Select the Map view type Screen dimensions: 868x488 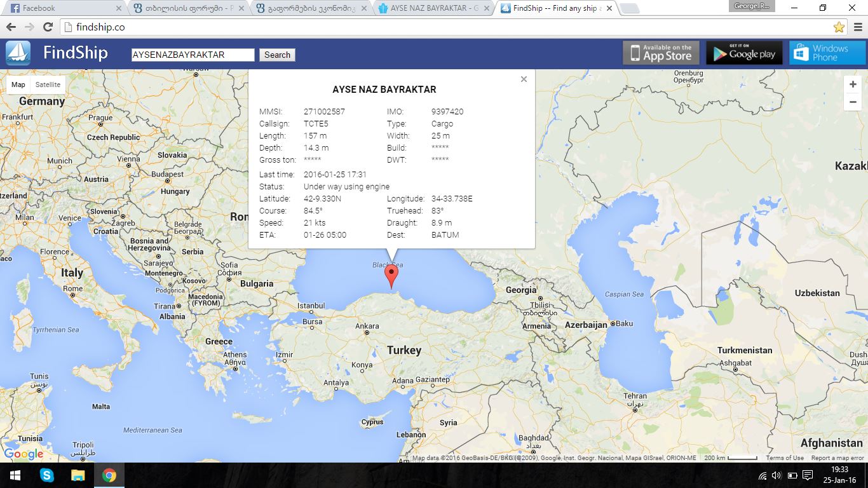tap(18, 85)
